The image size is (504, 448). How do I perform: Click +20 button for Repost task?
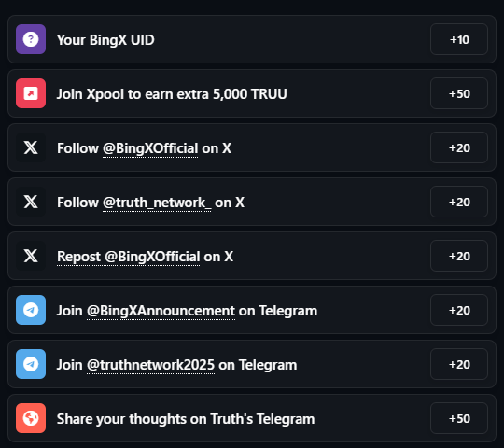(459, 256)
